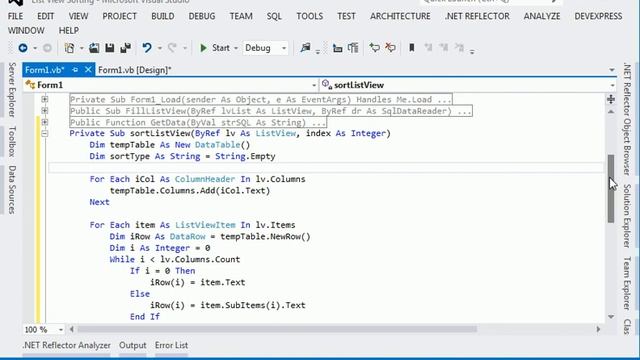Viewport: 640px width, 360px height.
Task: Expand the collapsed Form1_Load sub
Action: 44,99
